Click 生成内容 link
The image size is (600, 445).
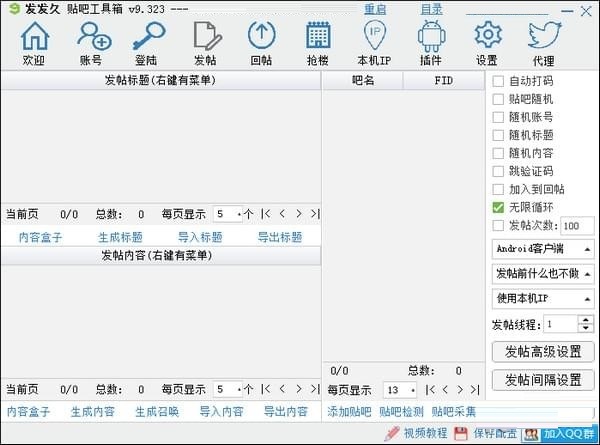(93, 412)
